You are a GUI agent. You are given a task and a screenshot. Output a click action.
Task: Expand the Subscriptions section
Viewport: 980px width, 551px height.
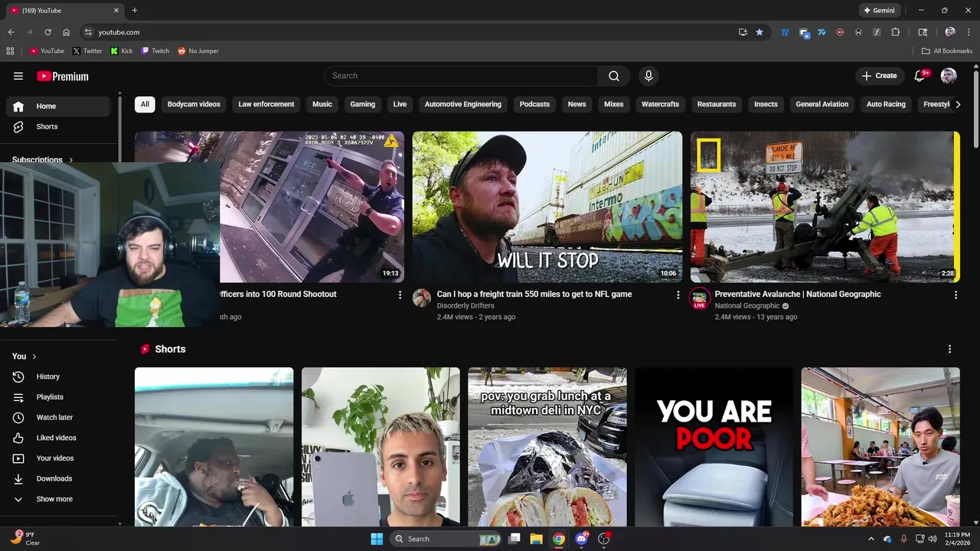[43, 160]
